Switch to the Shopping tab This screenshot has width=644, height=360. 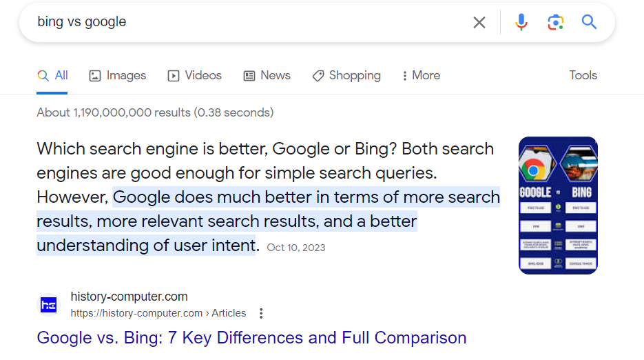click(x=346, y=76)
